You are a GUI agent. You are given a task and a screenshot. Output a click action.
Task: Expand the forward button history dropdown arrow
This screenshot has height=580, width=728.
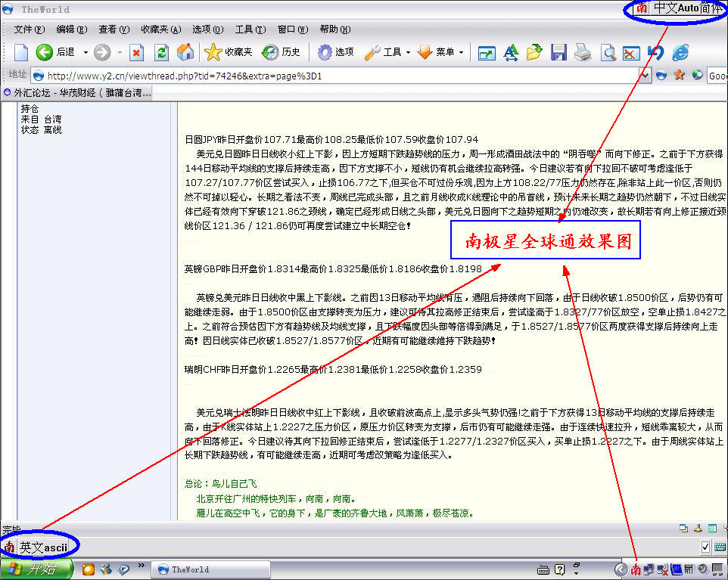tap(120, 53)
